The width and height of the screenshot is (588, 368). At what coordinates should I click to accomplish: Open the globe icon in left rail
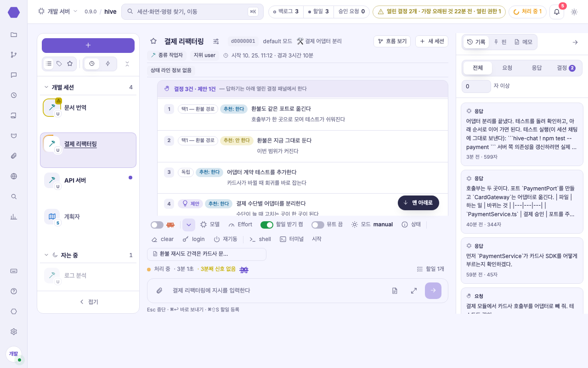click(x=14, y=176)
